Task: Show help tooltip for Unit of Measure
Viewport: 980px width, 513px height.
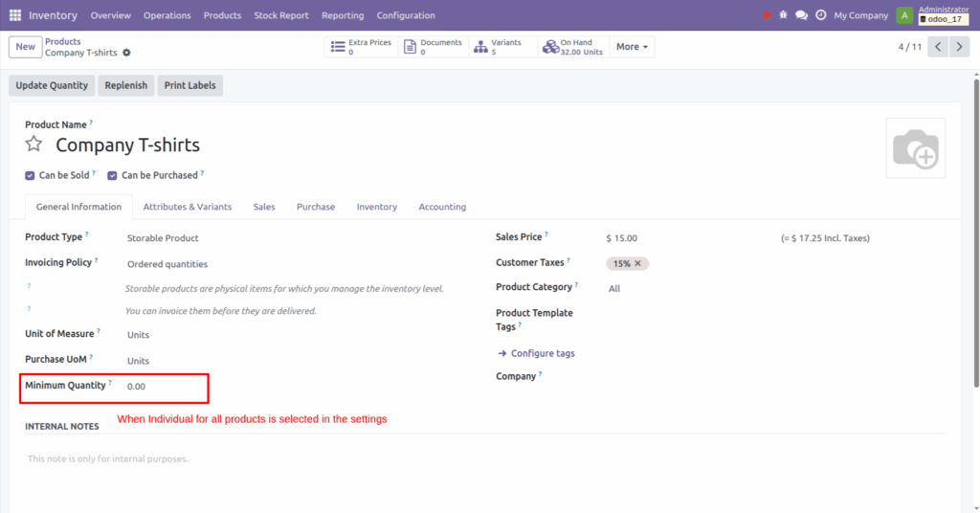Action: click(99, 331)
